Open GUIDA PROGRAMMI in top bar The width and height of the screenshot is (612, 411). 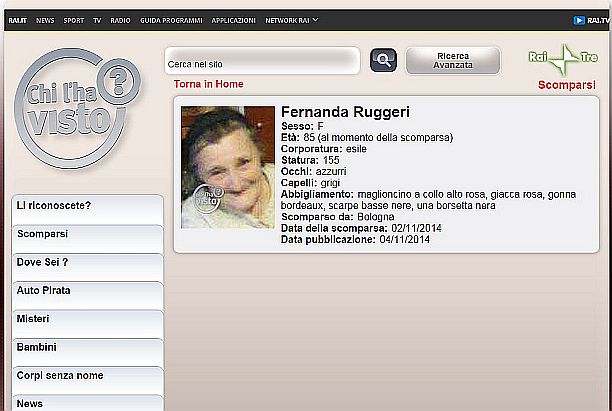click(171, 20)
